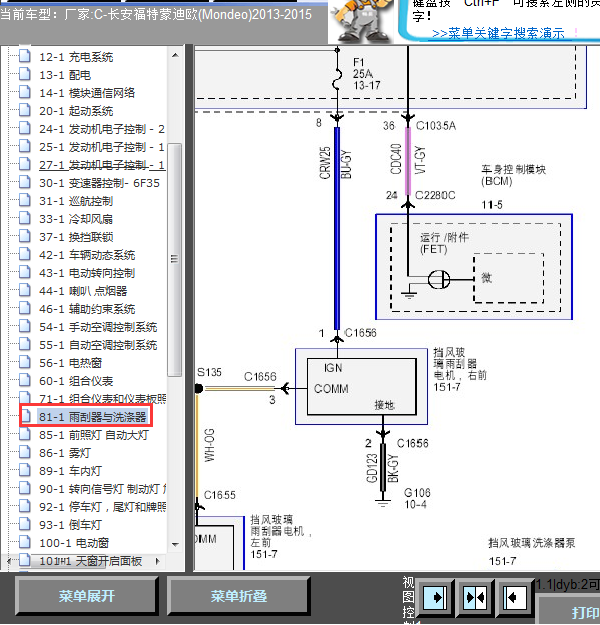Click C1655 connector label
The width and height of the screenshot is (600, 625).
[x=220, y=495]
